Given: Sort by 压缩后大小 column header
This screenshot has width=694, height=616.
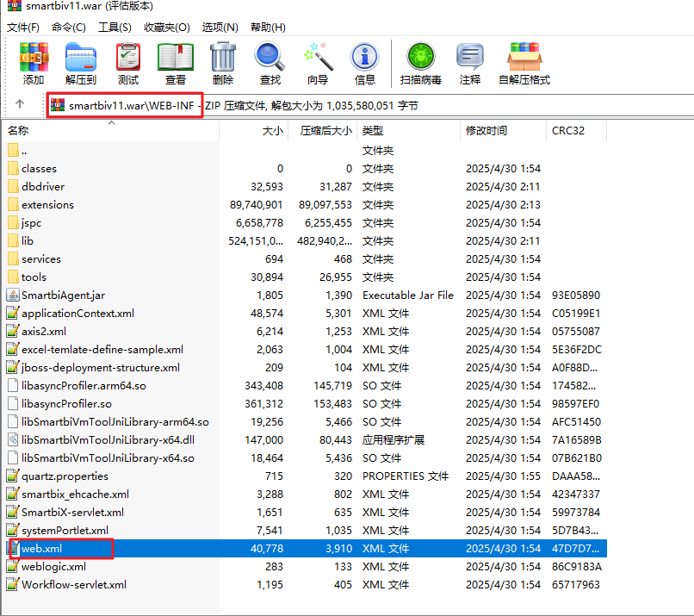Looking at the screenshot, I should pyautogui.click(x=323, y=131).
